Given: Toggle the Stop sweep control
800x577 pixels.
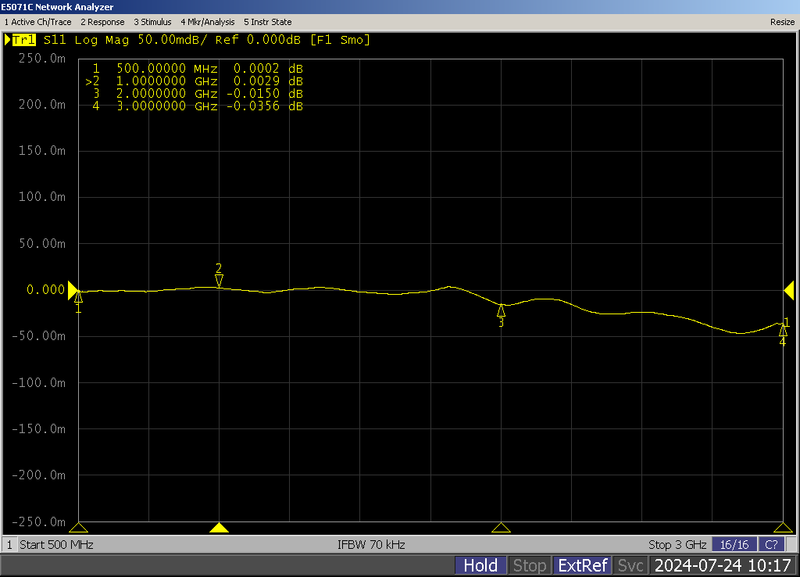Looking at the screenshot, I should tap(530, 565).
